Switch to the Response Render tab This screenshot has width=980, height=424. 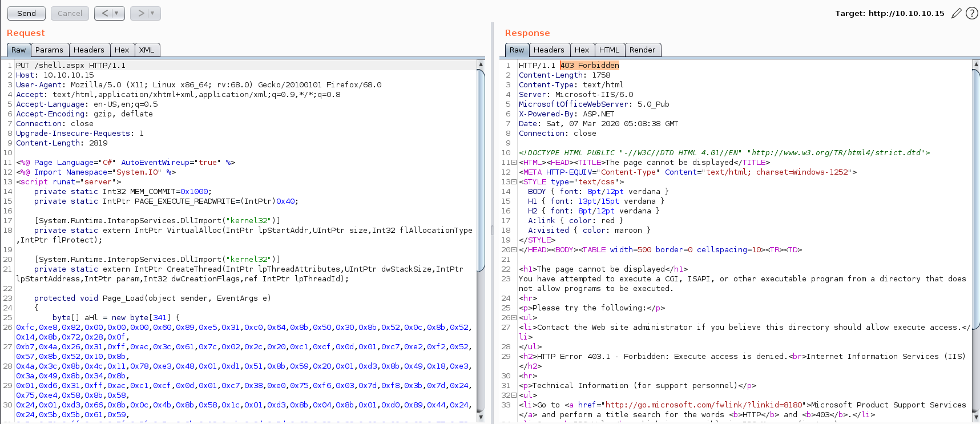(x=643, y=50)
